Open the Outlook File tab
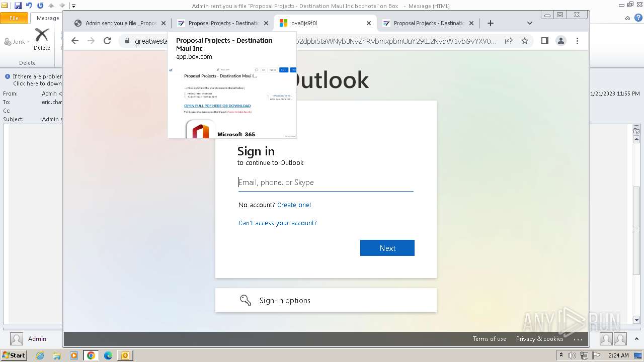 point(14,18)
